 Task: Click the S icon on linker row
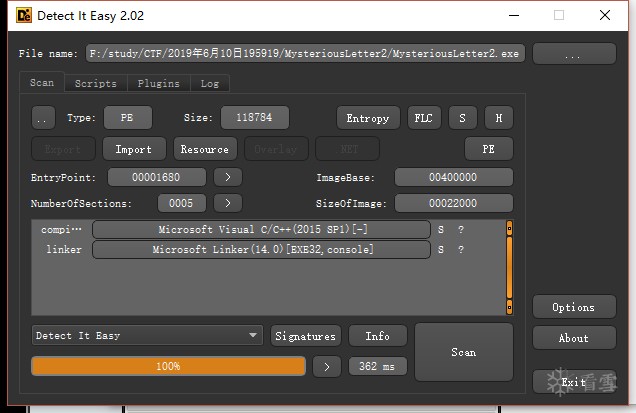click(x=441, y=250)
